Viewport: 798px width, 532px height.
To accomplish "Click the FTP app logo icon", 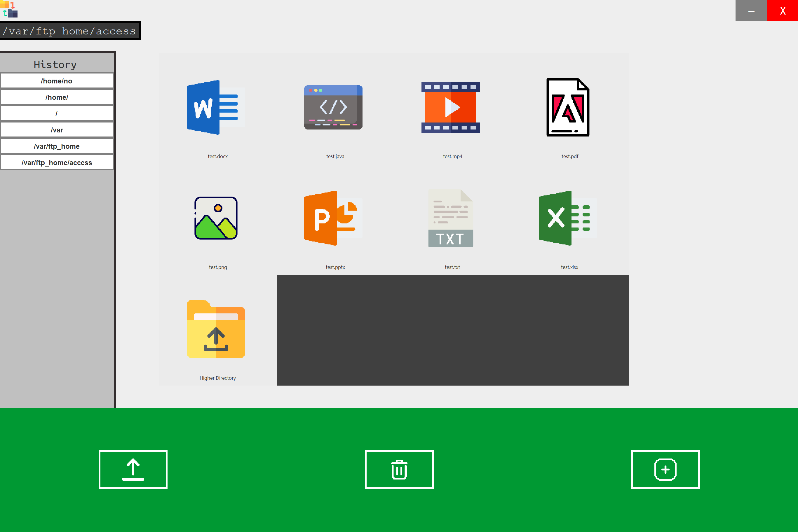I will coord(9,9).
